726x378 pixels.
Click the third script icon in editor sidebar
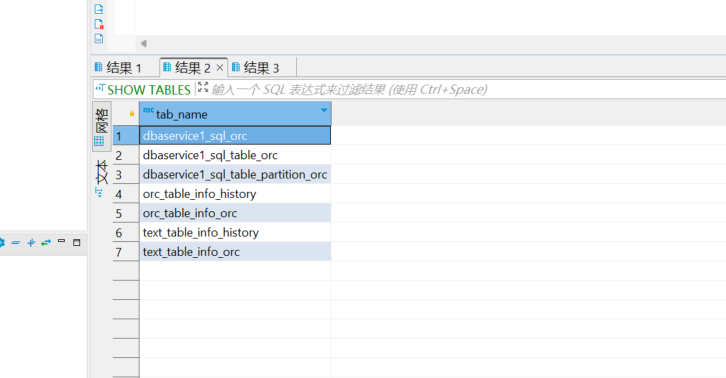tap(99, 39)
